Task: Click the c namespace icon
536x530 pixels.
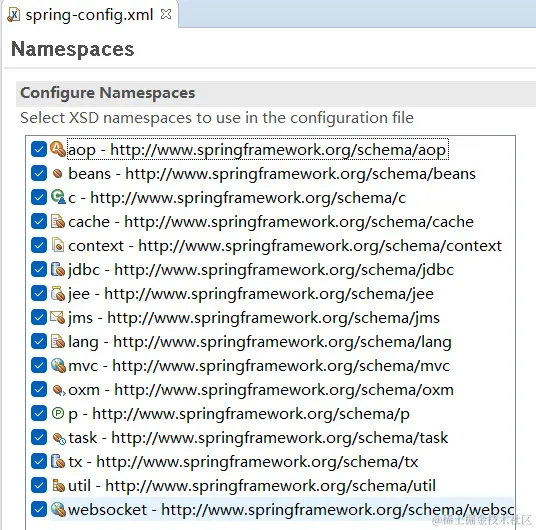Action: [58, 197]
